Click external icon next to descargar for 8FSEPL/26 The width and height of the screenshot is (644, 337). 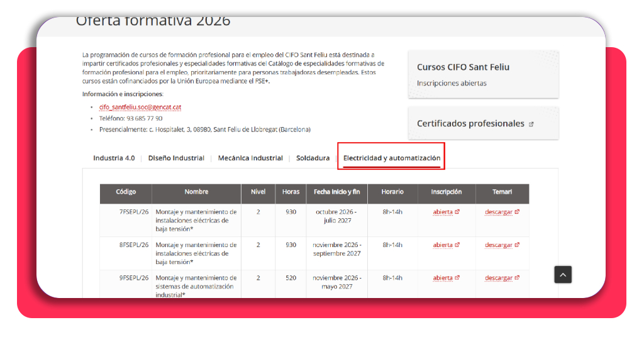tap(517, 245)
